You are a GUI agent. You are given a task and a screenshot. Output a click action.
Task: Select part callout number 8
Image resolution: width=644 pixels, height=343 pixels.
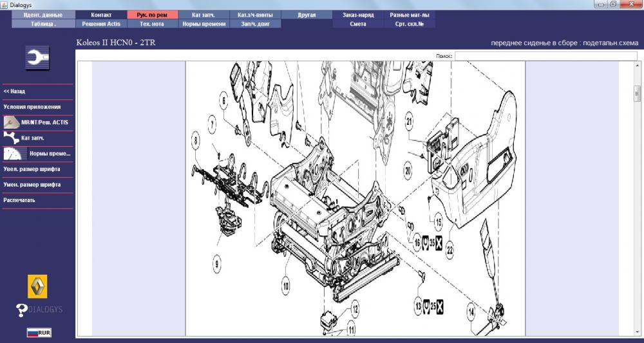point(196,142)
